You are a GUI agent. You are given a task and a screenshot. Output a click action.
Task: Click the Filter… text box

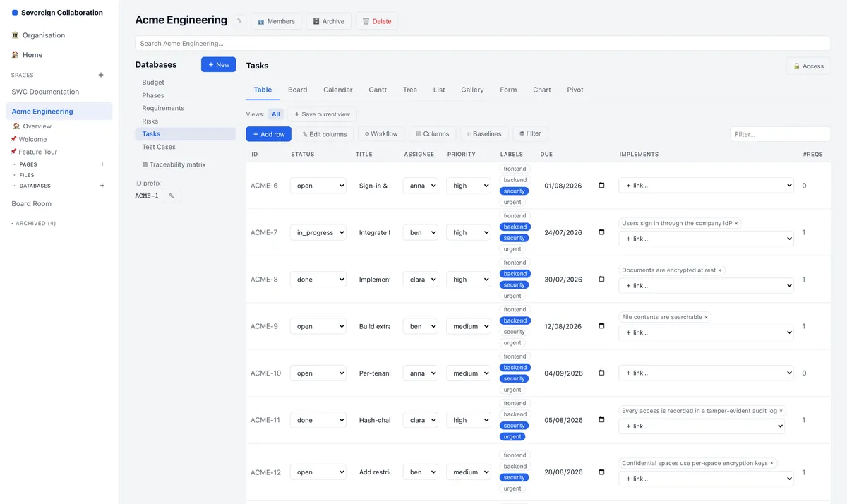(780, 134)
